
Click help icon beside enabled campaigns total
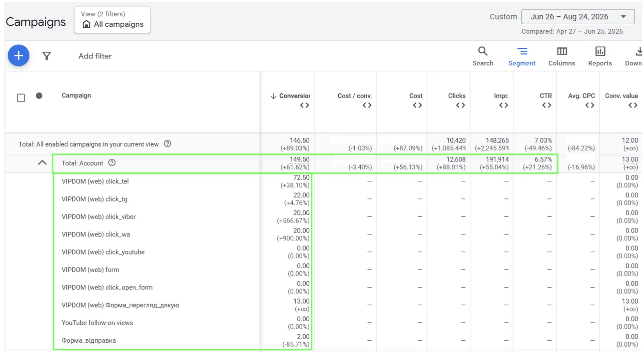click(167, 144)
